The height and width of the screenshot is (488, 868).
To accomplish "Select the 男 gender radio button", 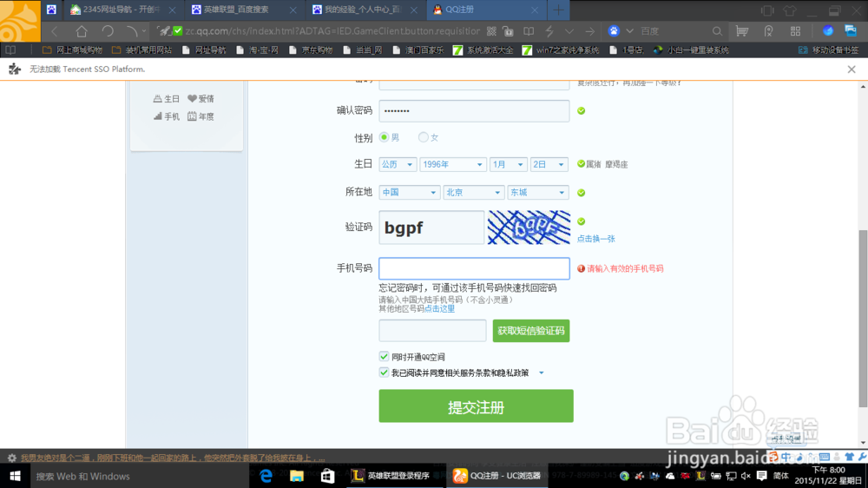I will (384, 137).
